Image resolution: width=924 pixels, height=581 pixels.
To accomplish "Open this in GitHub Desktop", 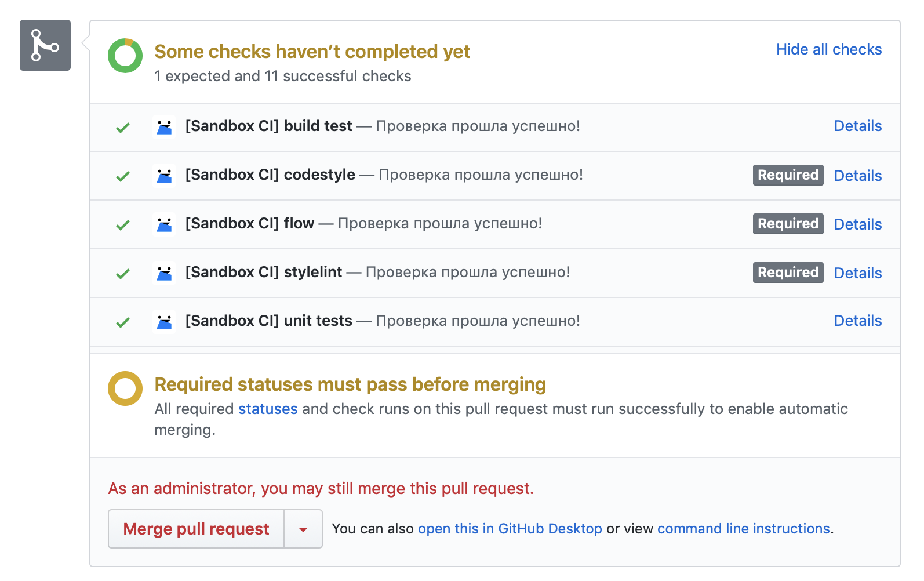I will (x=510, y=529).
